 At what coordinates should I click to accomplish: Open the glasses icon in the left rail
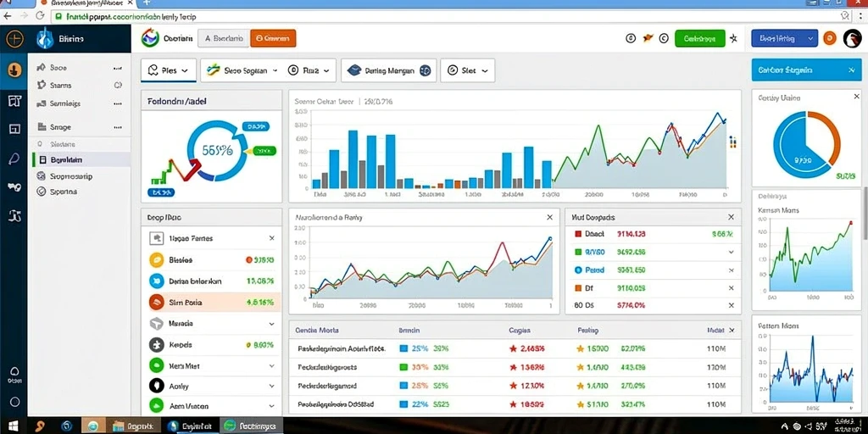[x=14, y=187]
